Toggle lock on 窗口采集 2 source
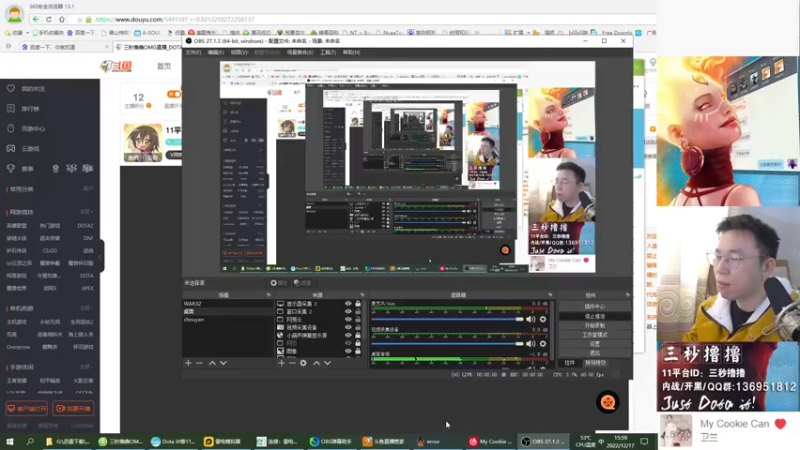The height and width of the screenshot is (450, 800). click(358, 311)
